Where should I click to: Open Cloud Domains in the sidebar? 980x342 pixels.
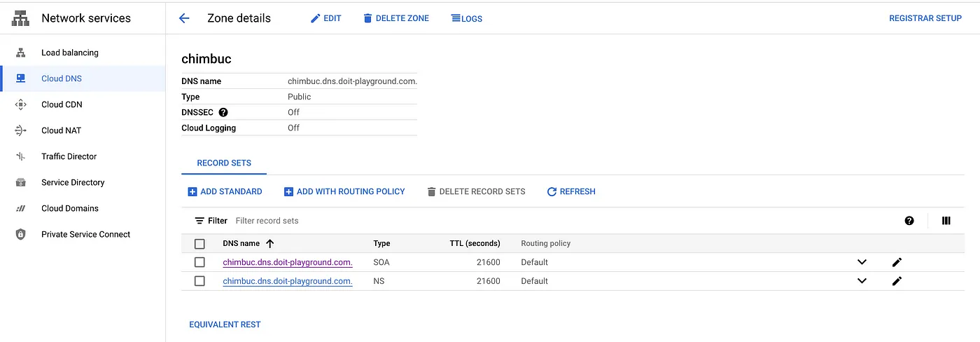click(x=83, y=208)
